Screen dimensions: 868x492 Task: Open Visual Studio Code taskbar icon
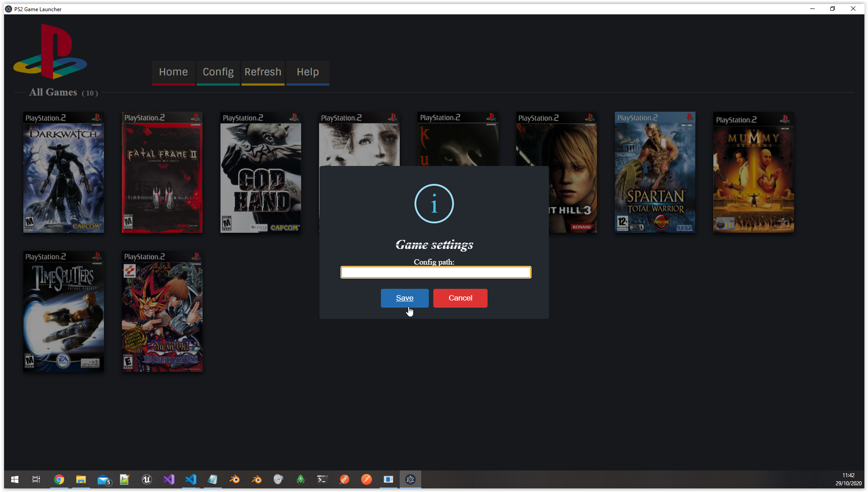click(190, 479)
